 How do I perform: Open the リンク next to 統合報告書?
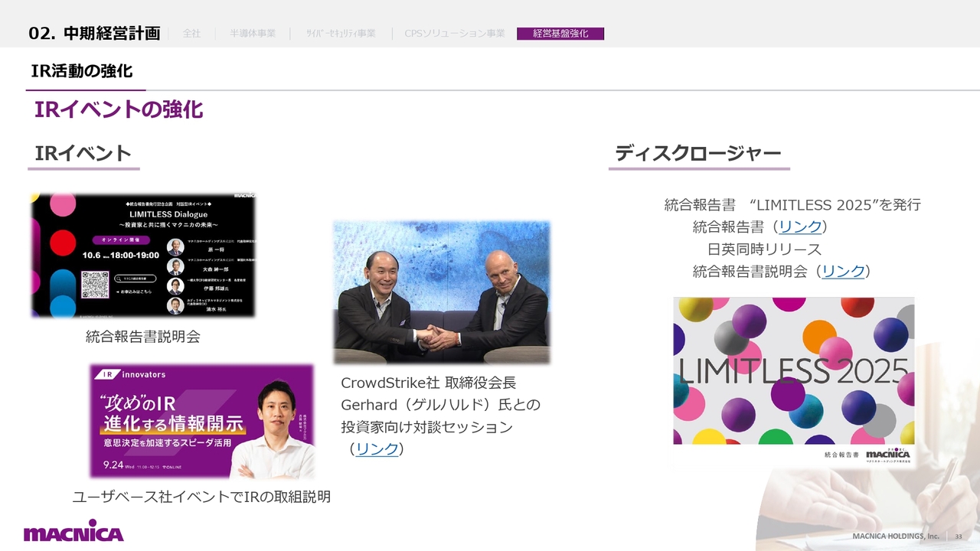[800, 227]
